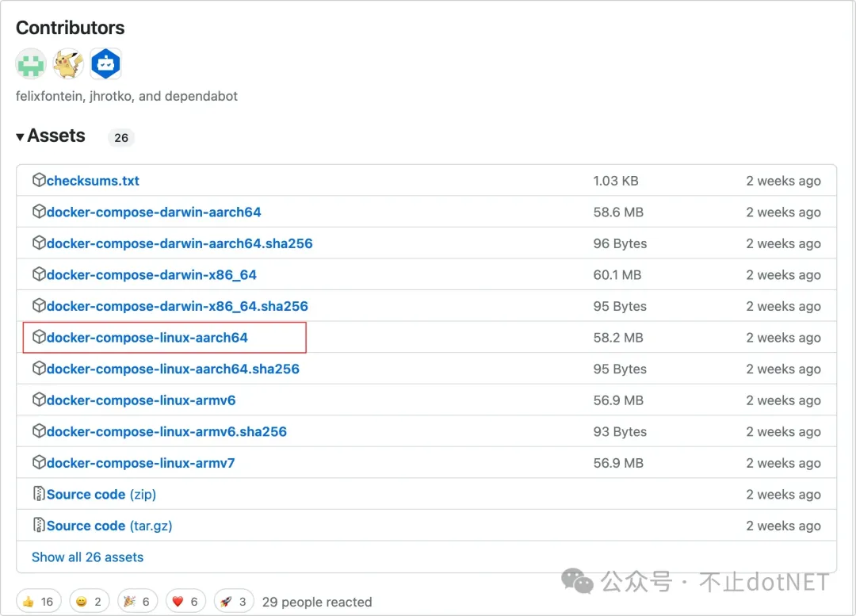This screenshot has width=856, height=616.
Task: Click the zip file icon for Source code (zip)
Action: [39, 494]
